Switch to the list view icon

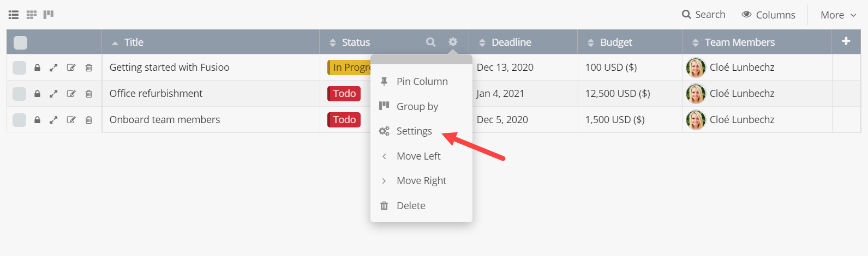14,15
